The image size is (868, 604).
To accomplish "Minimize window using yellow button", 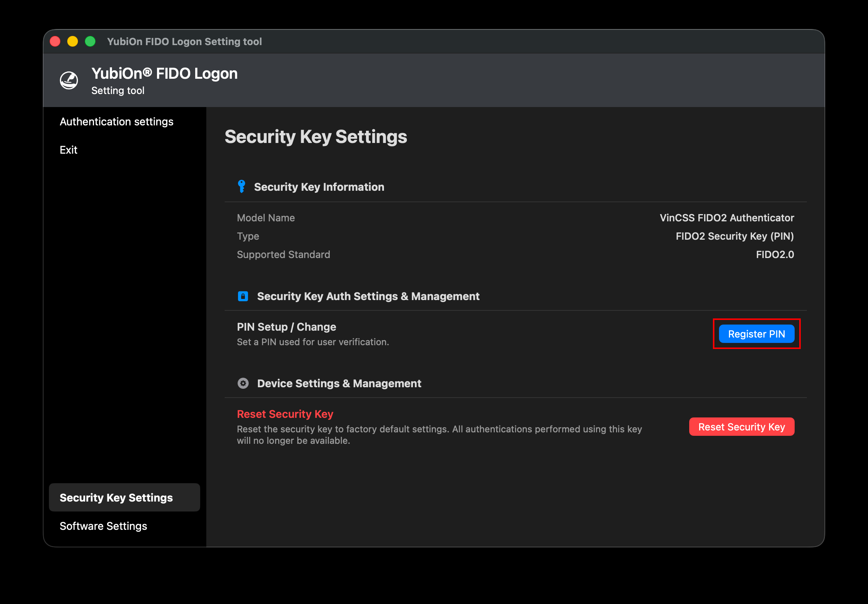I will 73,41.
